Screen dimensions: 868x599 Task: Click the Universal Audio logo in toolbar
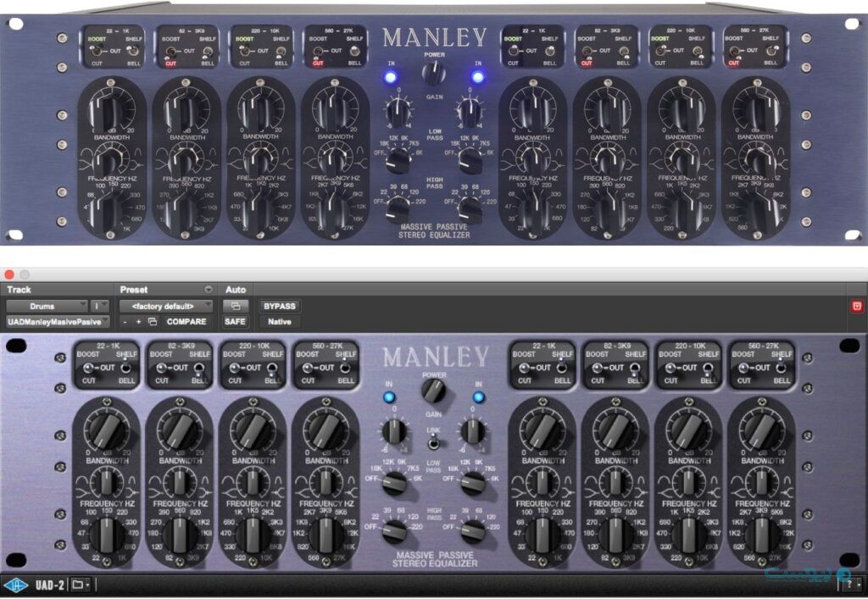coord(15,585)
